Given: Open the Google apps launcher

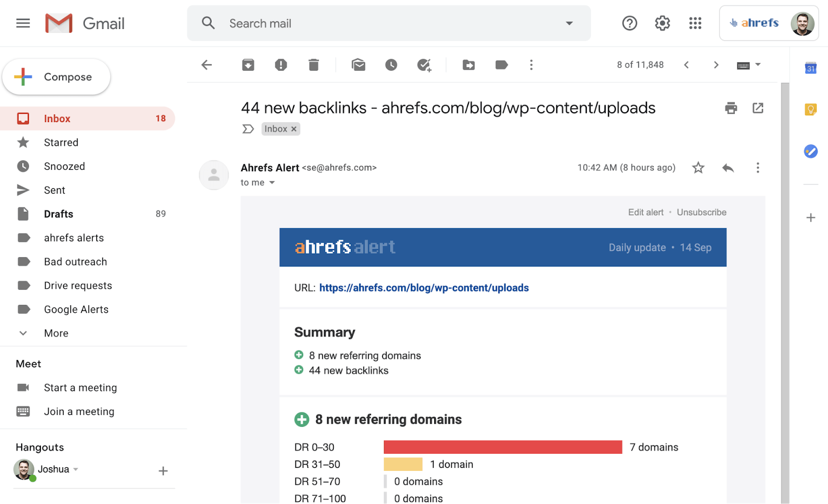Looking at the screenshot, I should tap(695, 23).
